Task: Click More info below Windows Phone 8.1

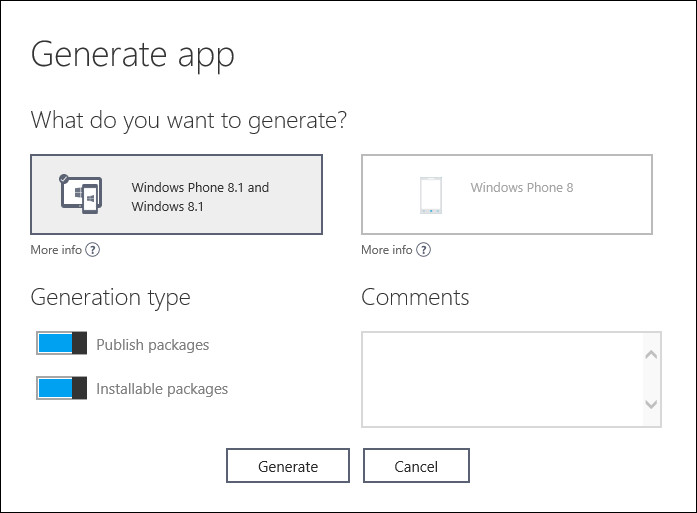Action: [56, 250]
